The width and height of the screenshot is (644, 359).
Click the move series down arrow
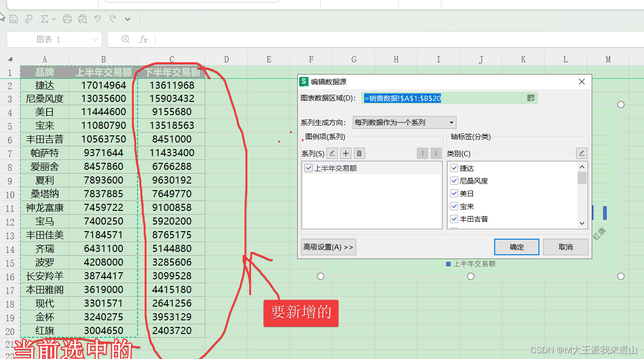(x=436, y=153)
